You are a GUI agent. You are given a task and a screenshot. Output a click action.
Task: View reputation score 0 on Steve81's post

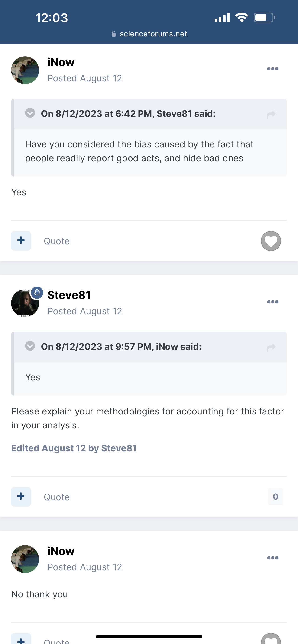275,497
